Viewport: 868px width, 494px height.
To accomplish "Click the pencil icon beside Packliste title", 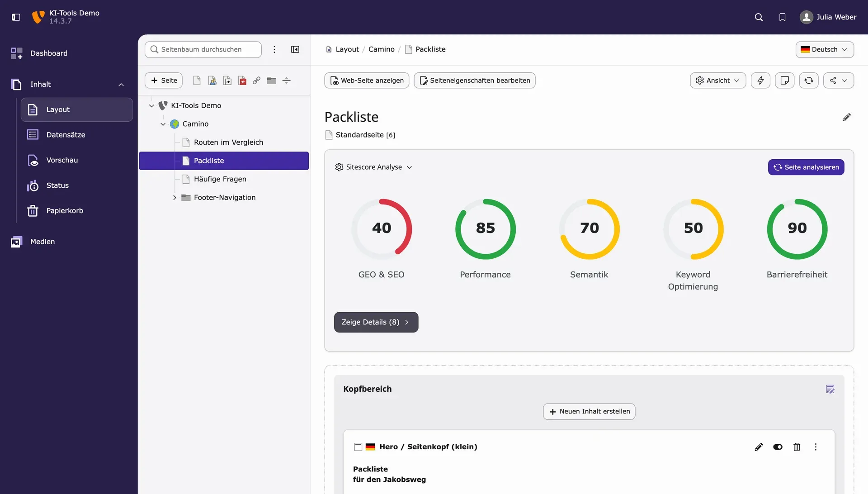I will click(847, 118).
